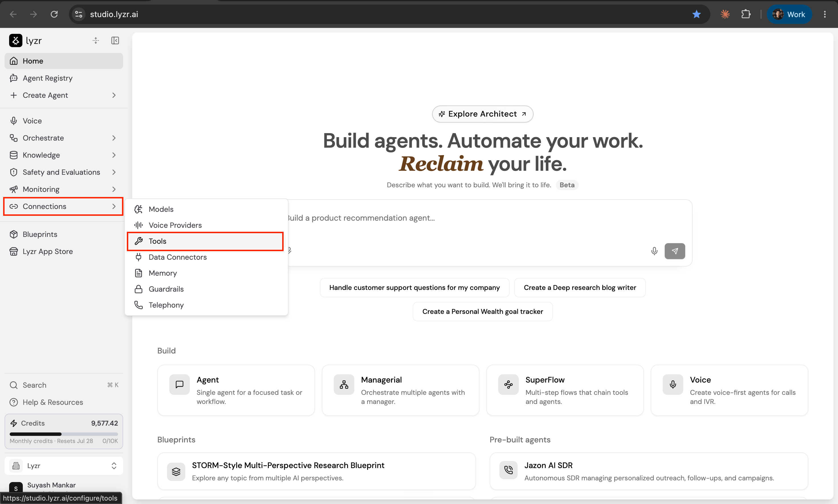Click the orange asterisk extension icon
Image resolution: width=838 pixels, height=504 pixels.
pyautogui.click(x=725, y=14)
